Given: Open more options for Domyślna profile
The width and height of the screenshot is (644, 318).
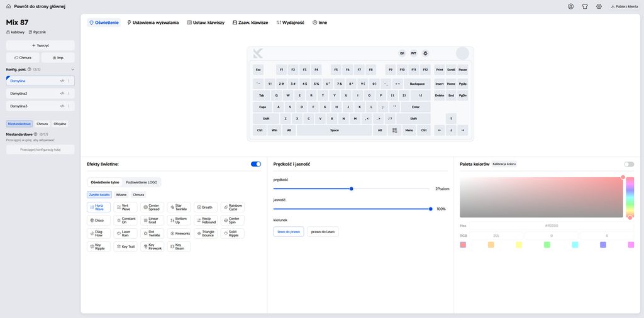Looking at the screenshot, I should 69,81.
